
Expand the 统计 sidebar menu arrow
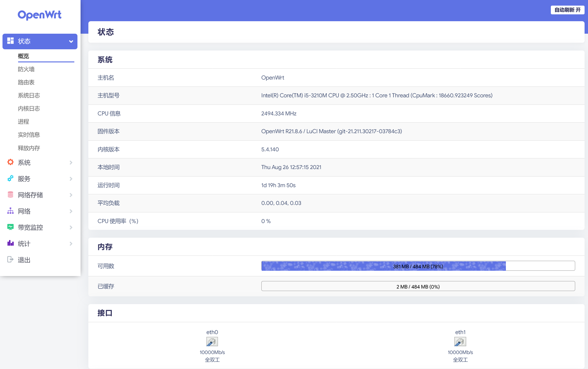click(71, 244)
